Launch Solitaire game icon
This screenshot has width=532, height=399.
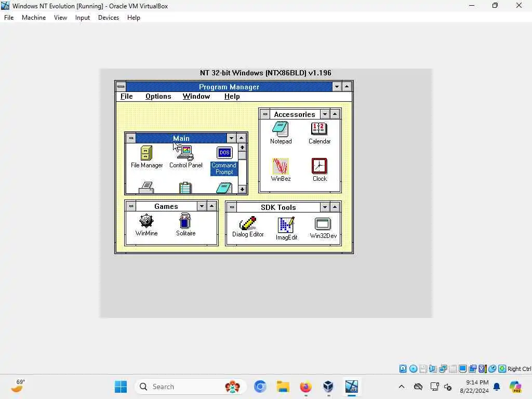[185, 224]
